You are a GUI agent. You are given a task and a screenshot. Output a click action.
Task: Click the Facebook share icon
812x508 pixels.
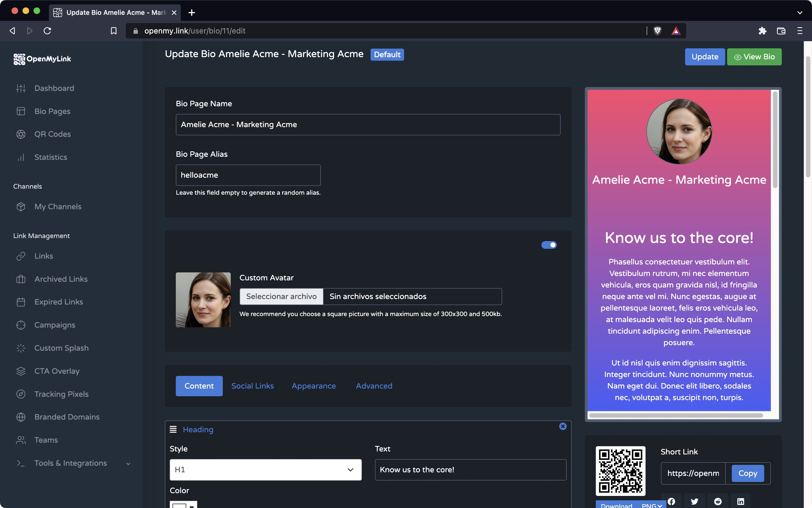coord(671,501)
